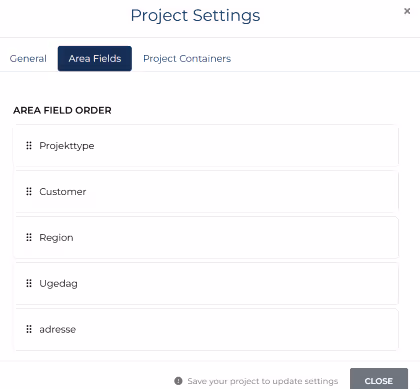Click the adresse row's drag handle
Screen dimensions: 420x389
pyautogui.click(x=29, y=329)
